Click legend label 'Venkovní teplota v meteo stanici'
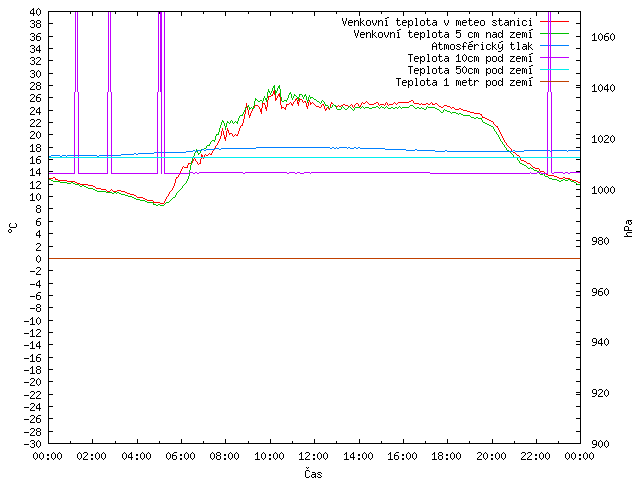The width and height of the screenshot is (640, 480). tap(437, 22)
